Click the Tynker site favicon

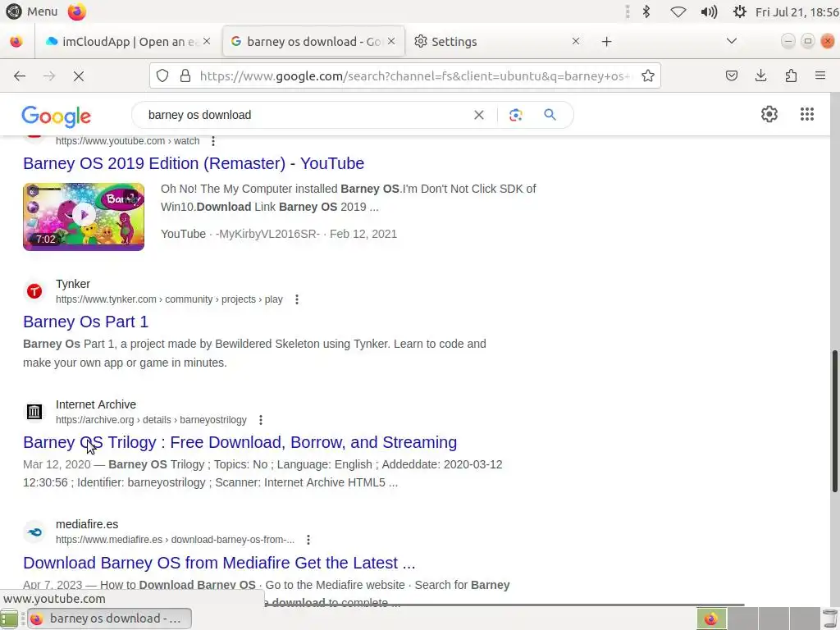(34, 291)
